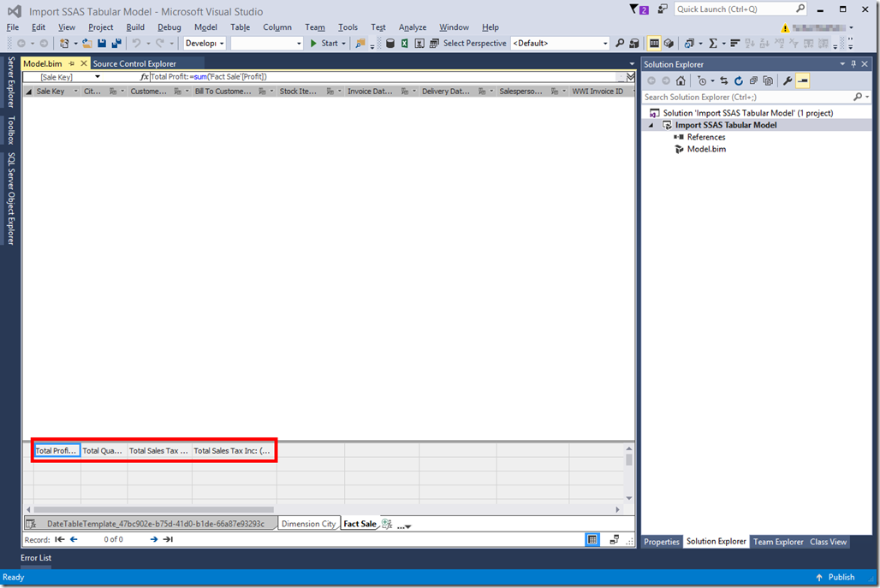Click the Save icon in the toolbar
The height and width of the screenshot is (588, 880).
click(x=102, y=43)
